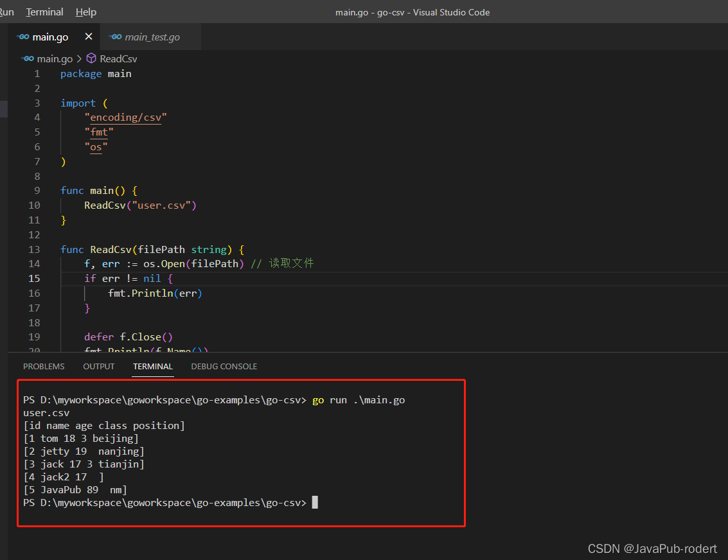Click line number 13 in the gutter
Image resolution: width=728 pixels, height=560 pixels.
34,250
